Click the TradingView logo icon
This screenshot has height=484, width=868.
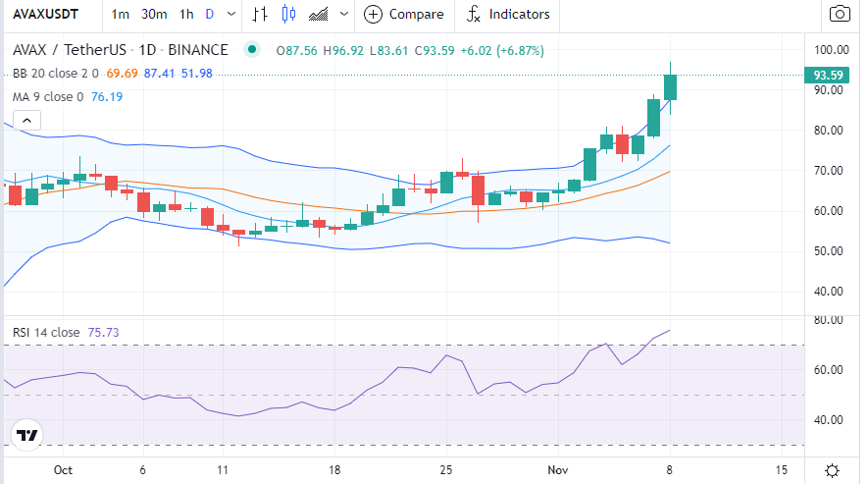tap(26, 435)
